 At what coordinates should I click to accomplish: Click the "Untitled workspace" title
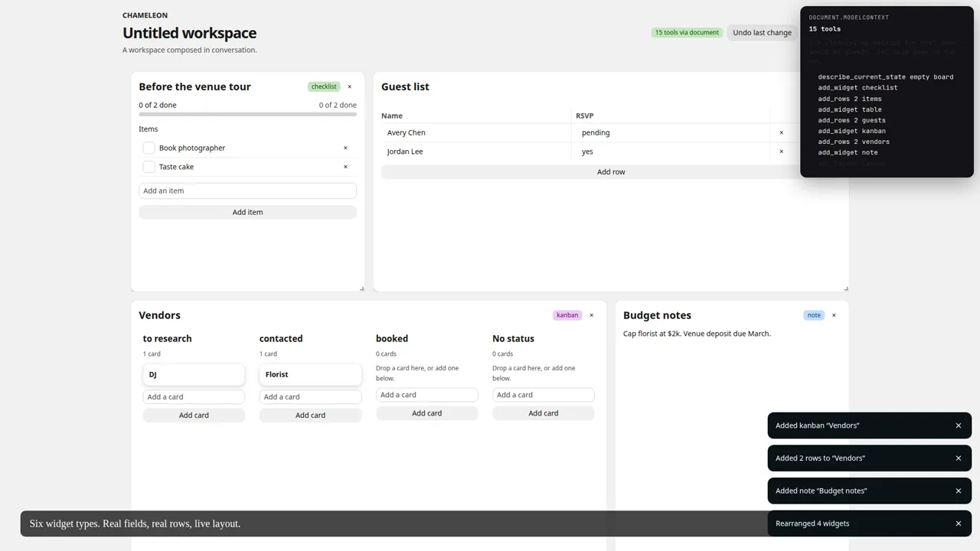[x=189, y=33]
